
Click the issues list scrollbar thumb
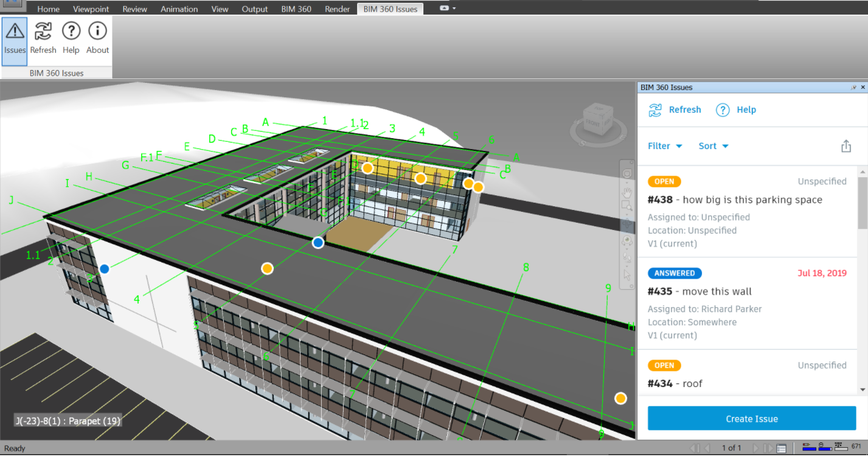(x=863, y=203)
